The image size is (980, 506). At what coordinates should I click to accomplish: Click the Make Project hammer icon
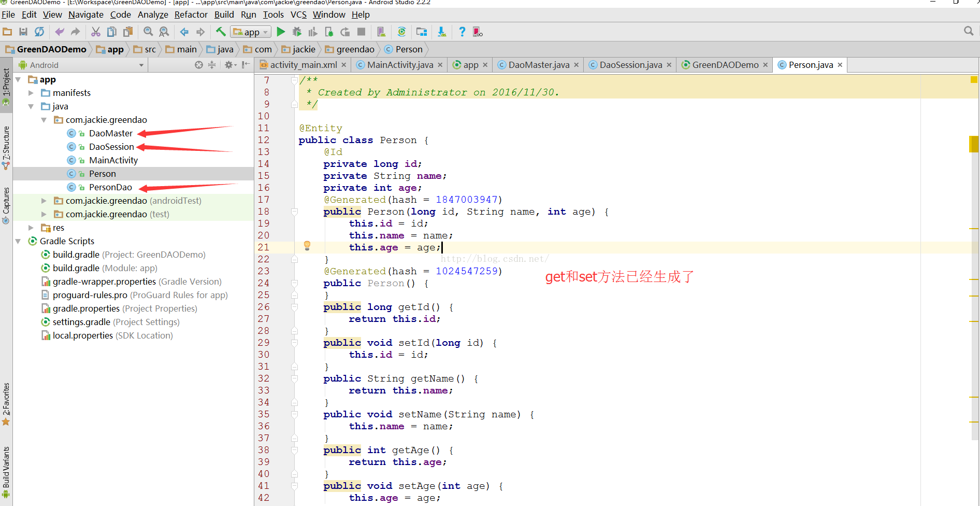pyautogui.click(x=221, y=32)
